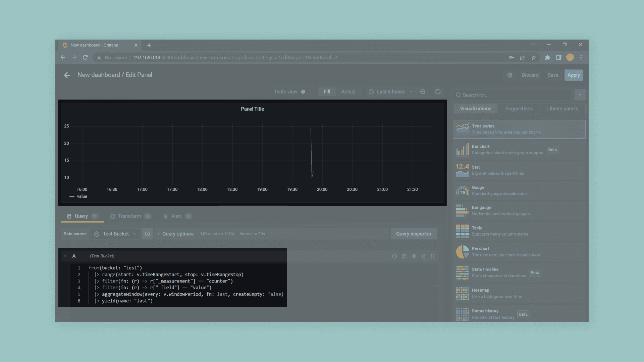Click the back arrow beside New dashboard
The height and width of the screenshot is (362, 644).
tap(67, 75)
